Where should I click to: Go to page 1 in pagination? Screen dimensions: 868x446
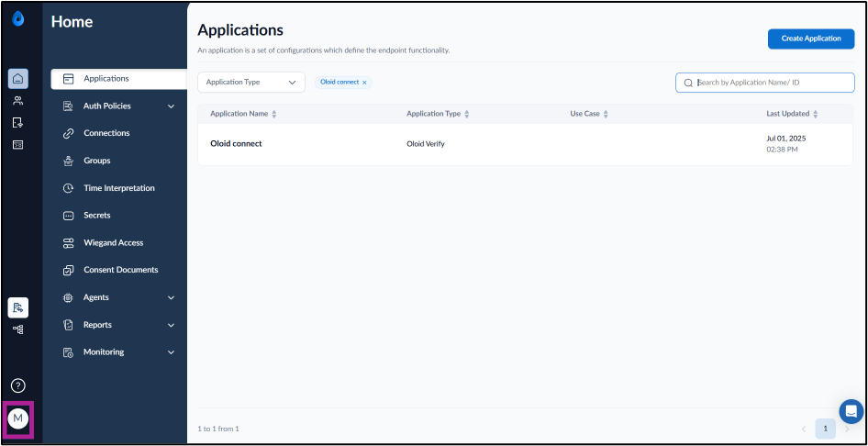pos(826,429)
